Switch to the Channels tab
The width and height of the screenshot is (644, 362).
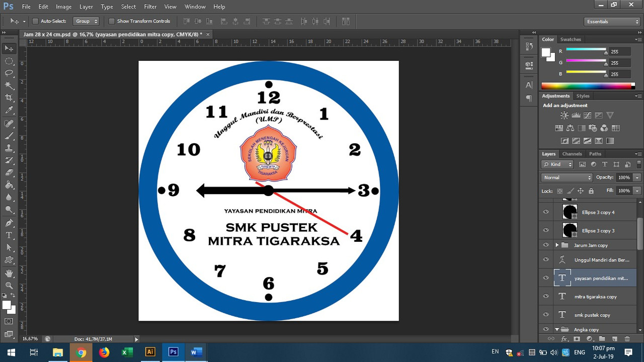pos(572,154)
